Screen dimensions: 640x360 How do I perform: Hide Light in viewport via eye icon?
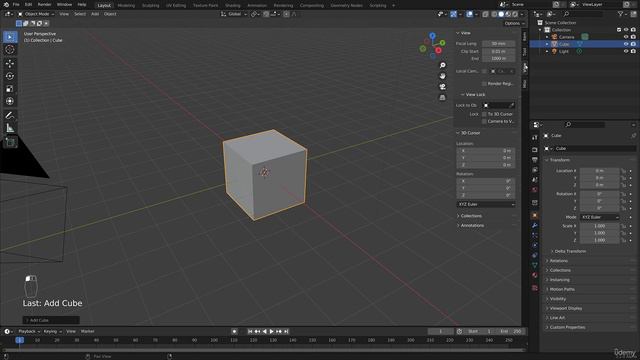point(626,51)
